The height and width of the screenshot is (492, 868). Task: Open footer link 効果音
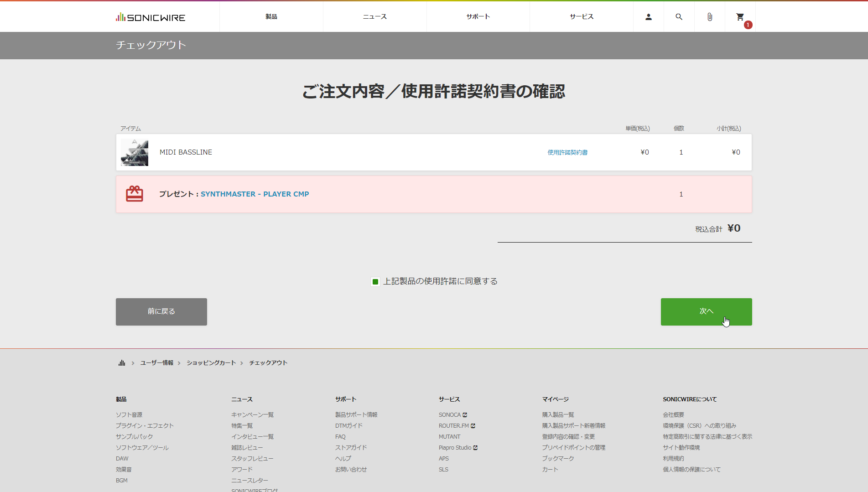(x=124, y=470)
